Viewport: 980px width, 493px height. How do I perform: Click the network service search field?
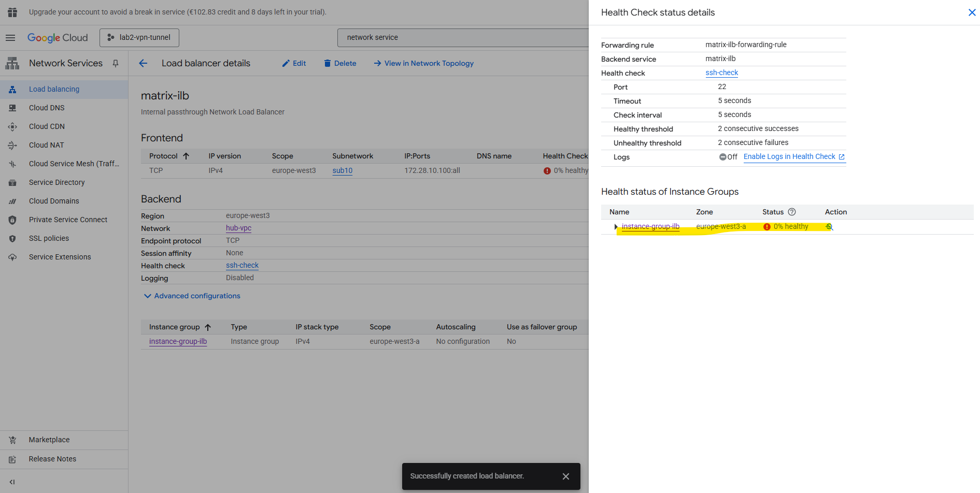[x=461, y=38]
